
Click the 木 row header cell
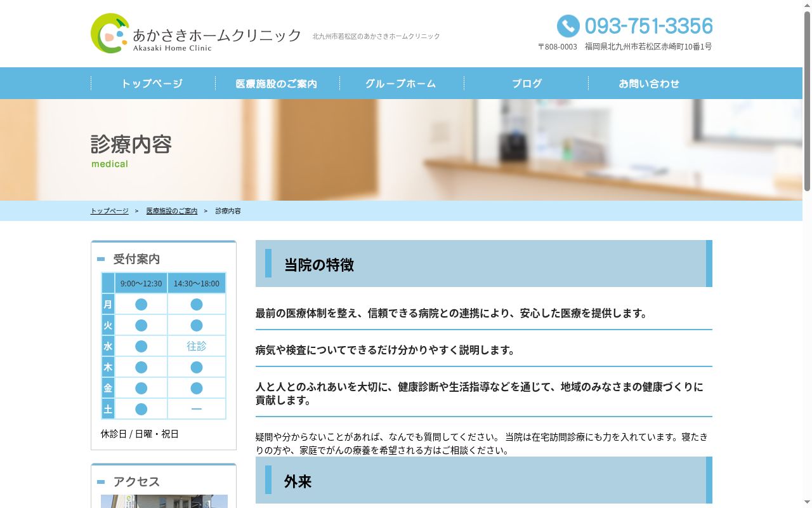[x=108, y=367]
